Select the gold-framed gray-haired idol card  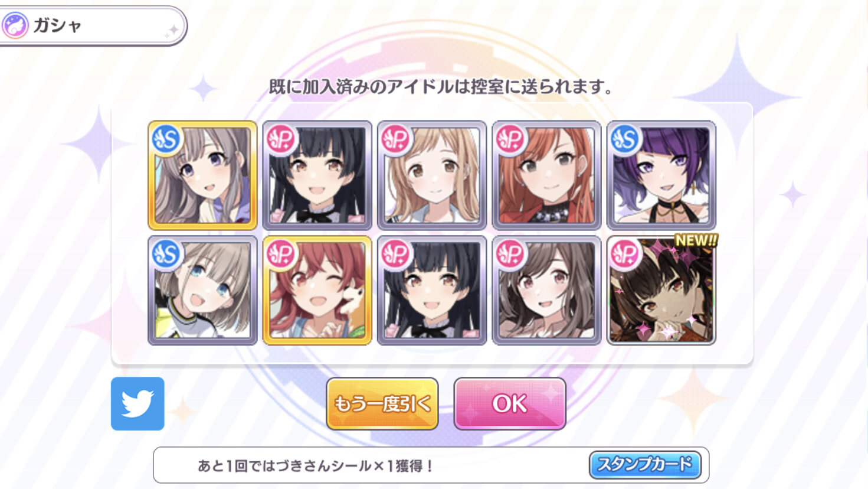(x=202, y=175)
